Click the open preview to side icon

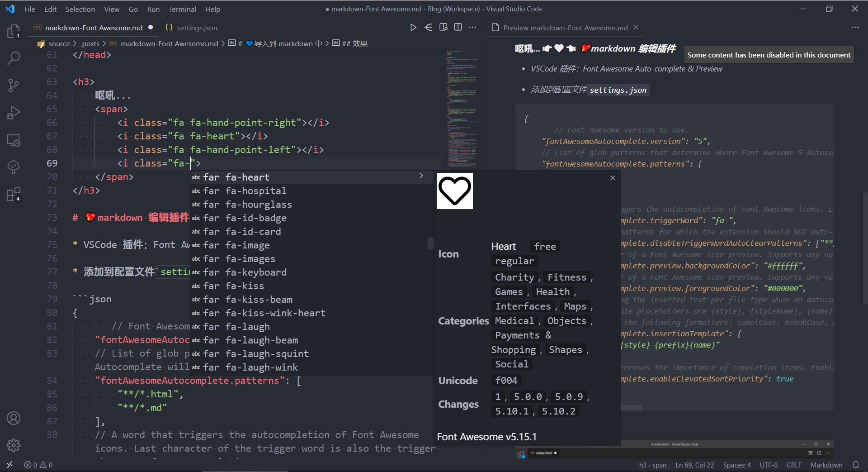tap(443, 28)
